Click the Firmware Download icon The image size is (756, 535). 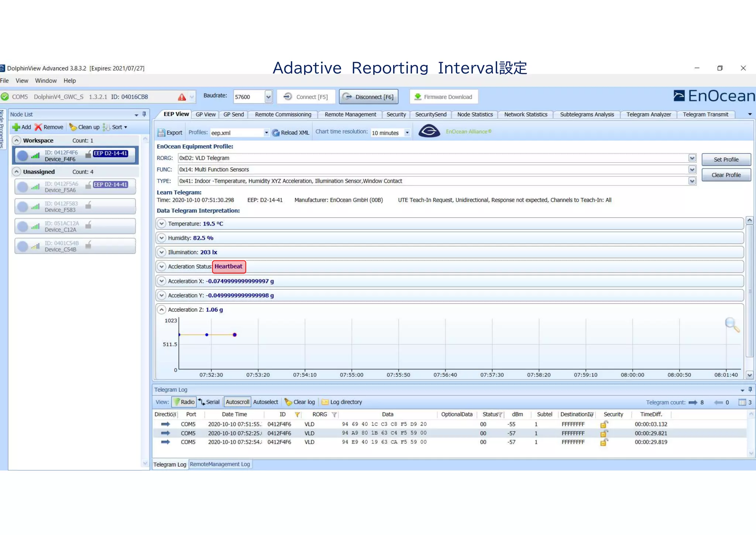point(417,97)
